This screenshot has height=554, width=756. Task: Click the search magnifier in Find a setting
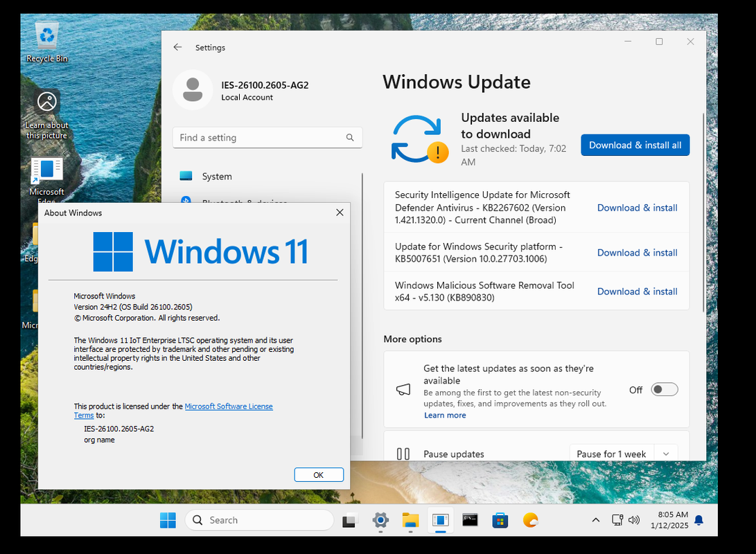[350, 137]
